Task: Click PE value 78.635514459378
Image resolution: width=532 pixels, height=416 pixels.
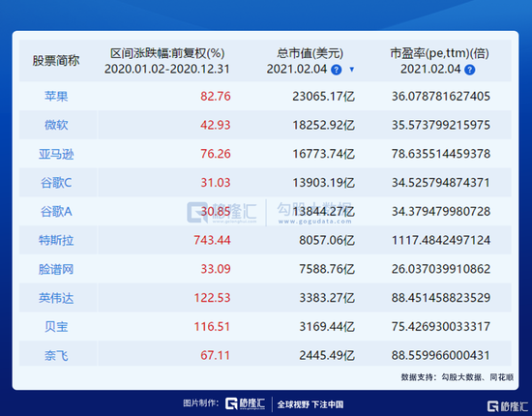Action: coord(441,154)
